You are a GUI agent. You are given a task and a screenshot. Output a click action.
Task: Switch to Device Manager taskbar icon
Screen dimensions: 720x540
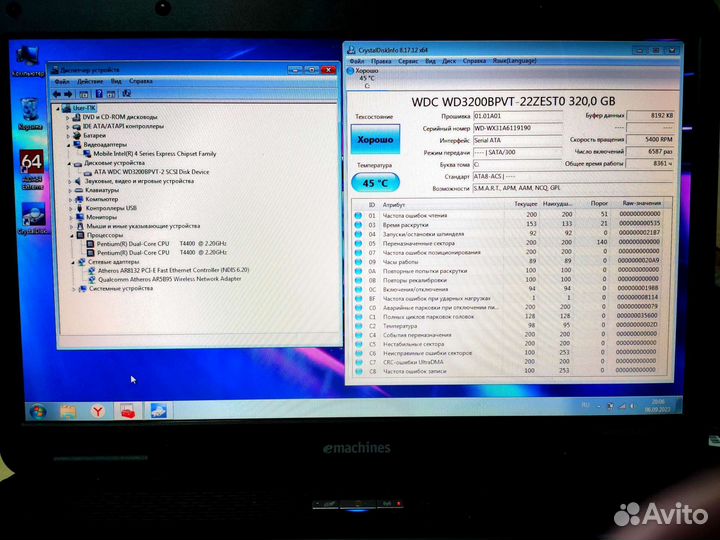pyautogui.click(x=128, y=411)
